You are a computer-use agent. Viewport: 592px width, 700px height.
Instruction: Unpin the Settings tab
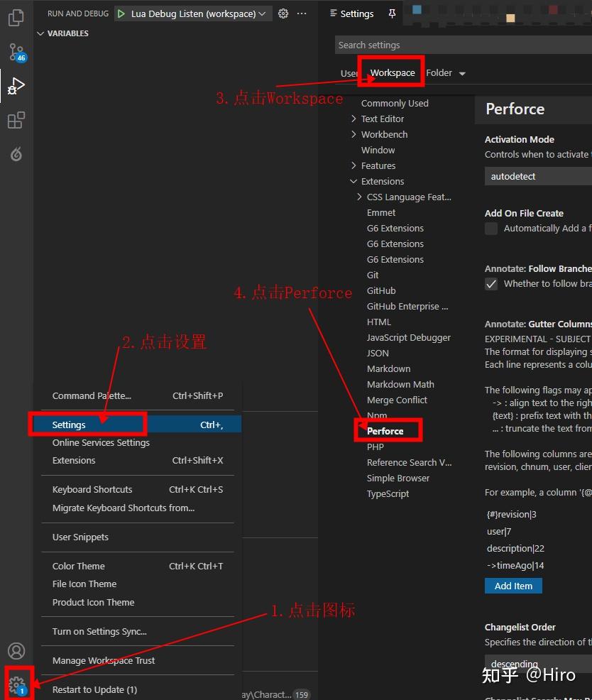pyautogui.click(x=391, y=13)
